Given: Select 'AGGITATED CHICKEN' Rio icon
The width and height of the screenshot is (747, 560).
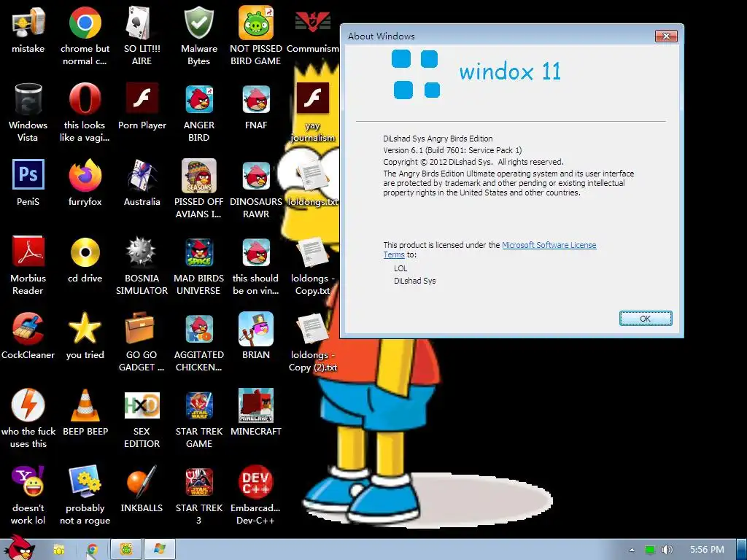Looking at the screenshot, I should [x=198, y=329].
